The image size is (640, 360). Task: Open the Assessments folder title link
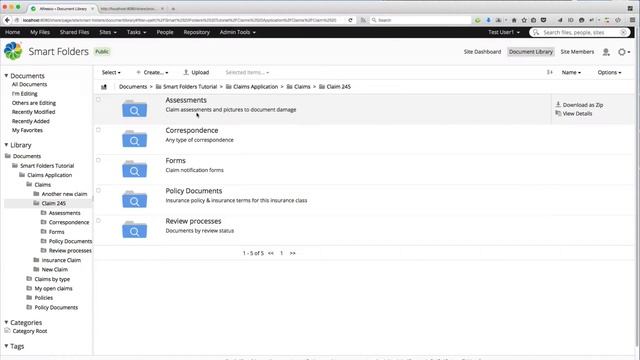coord(186,100)
